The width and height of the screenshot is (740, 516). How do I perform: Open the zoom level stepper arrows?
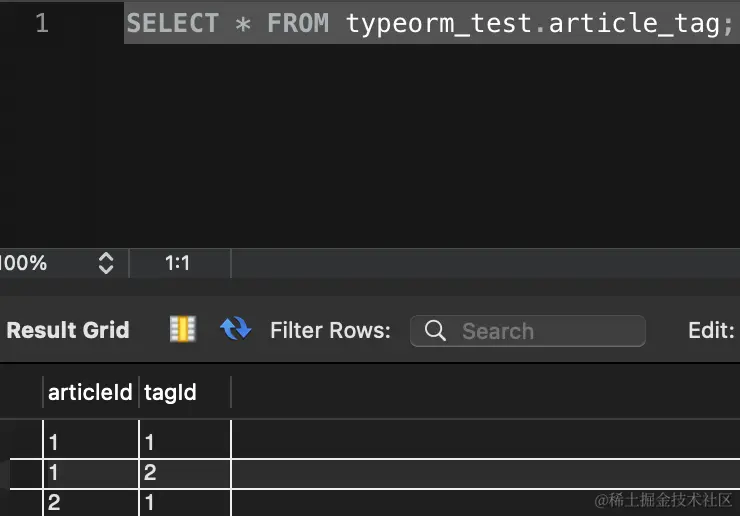[x=105, y=264]
